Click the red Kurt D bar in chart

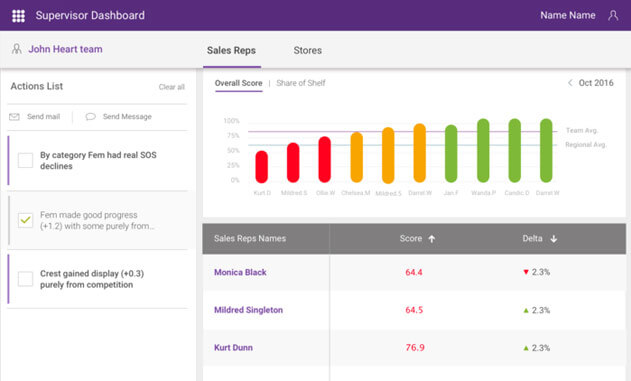(262, 167)
